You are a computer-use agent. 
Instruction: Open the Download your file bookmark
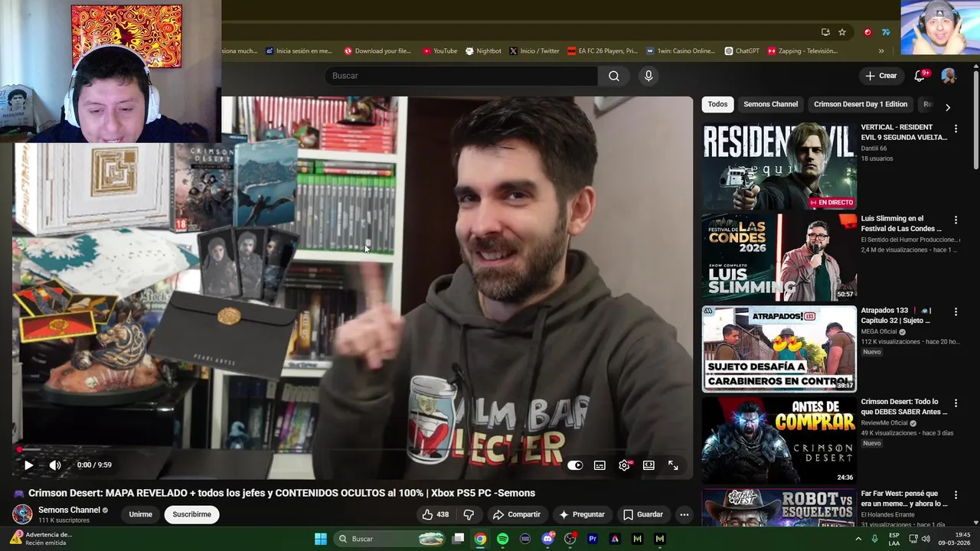coord(377,51)
